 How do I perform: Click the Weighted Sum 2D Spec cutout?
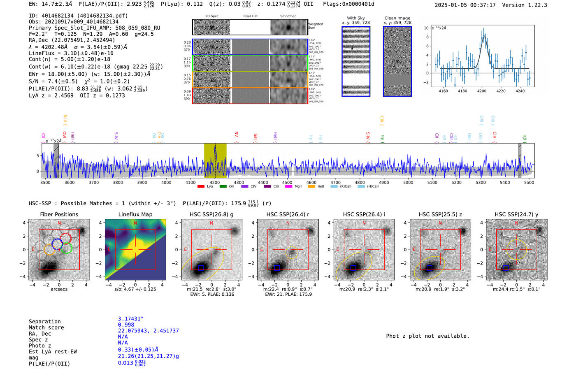(212, 27)
